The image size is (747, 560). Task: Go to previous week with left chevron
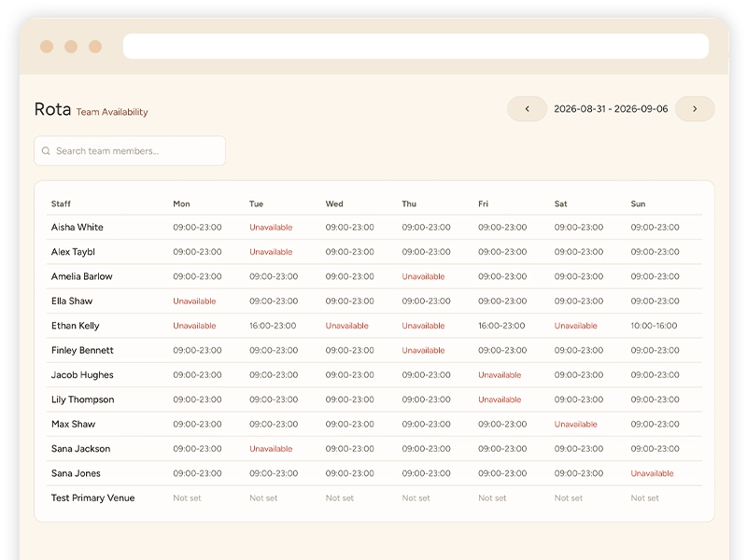527,108
